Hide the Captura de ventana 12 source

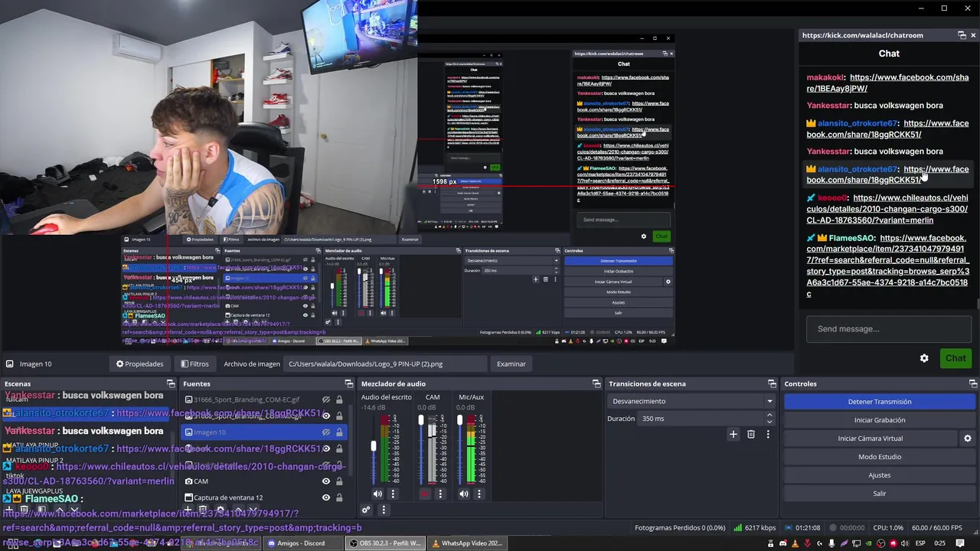(326, 497)
